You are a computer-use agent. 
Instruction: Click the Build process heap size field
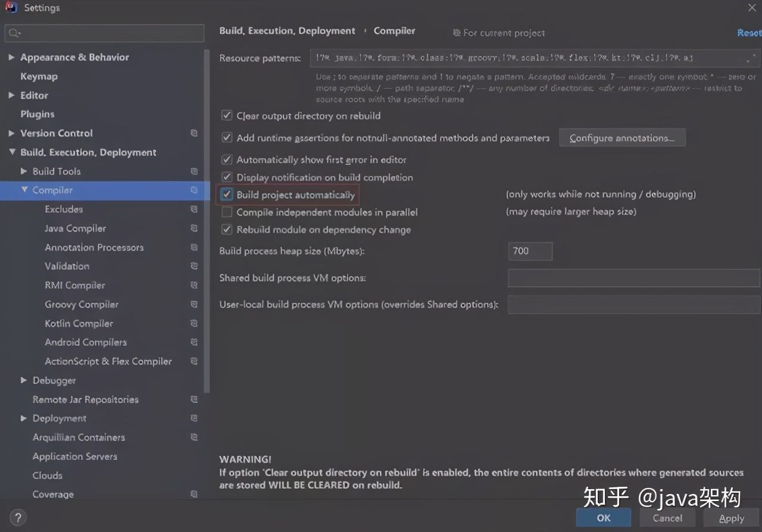pyautogui.click(x=529, y=251)
